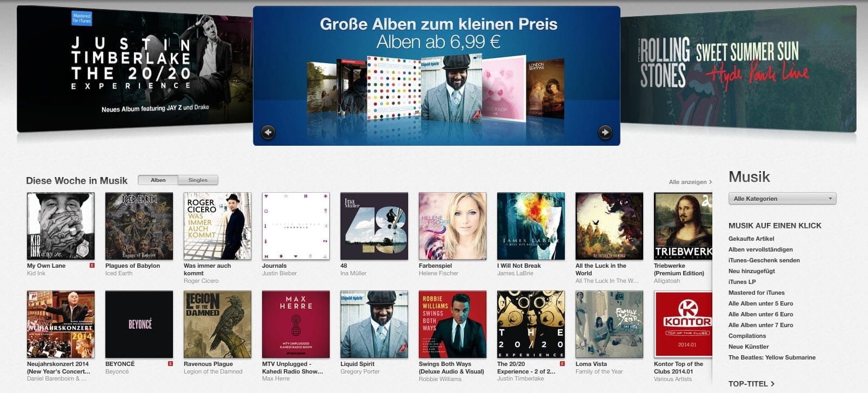Image resolution: width=868 pixels, height=393 pixels.
Task: Open the Kid Ink My Own Lane cover
Action: [x=61, y=226]
